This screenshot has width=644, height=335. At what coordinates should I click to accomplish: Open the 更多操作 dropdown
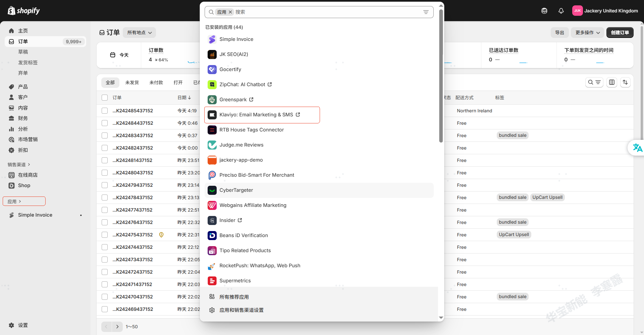588,33
